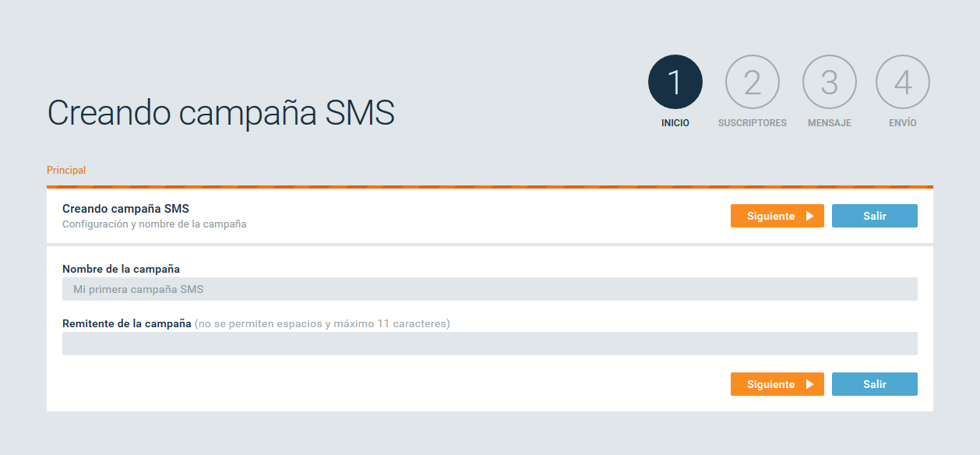Click the Nombre de la campaña label
Viewport: 980px width, 455px height.
point(121,269)
